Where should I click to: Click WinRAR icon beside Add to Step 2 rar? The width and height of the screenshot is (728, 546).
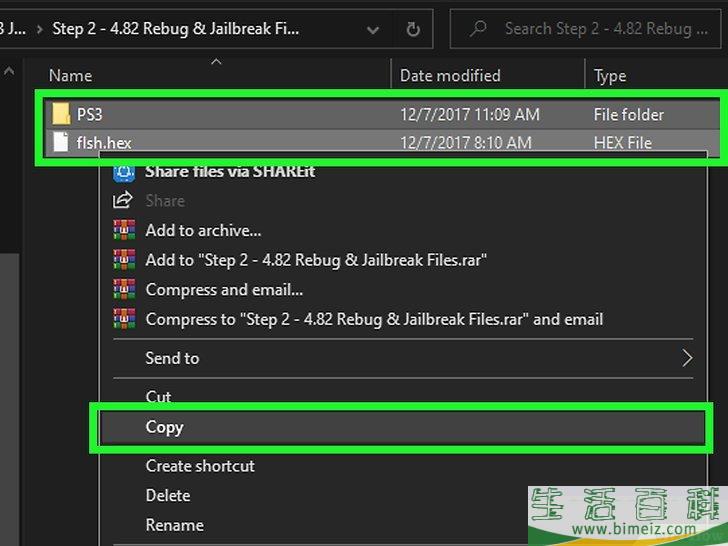click(124, 260)
